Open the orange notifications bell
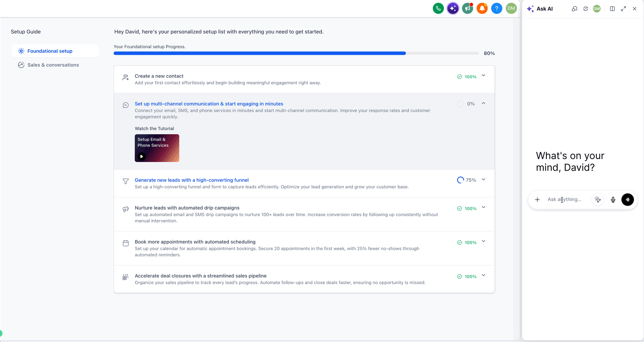The height and width of the screenshot is (342, 644). [482, 8]
